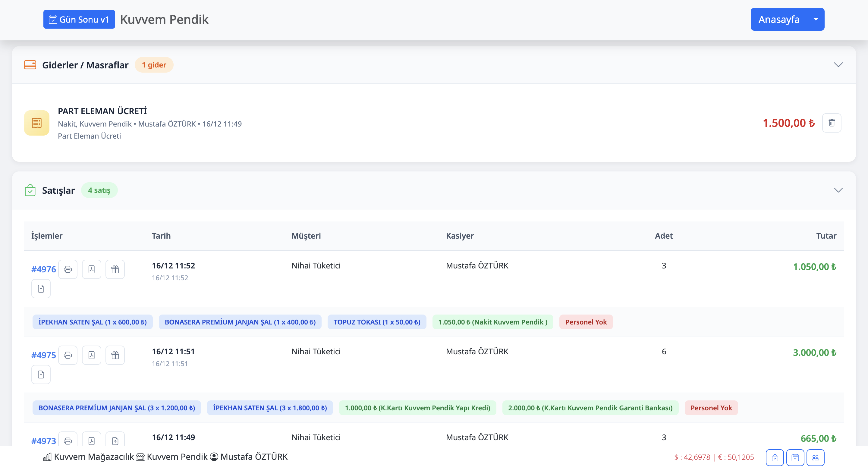Print receipt for sale #4976
Screen dimensions: 868x467
click(x=68, y=269)
